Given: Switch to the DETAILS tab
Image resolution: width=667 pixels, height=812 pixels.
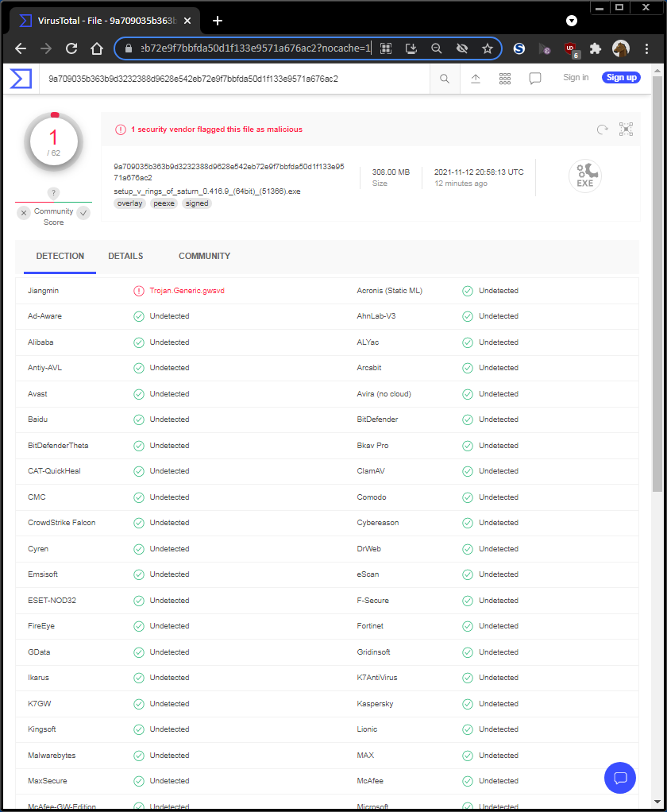Looking at the screenshot, I should [x=125, y=256].
